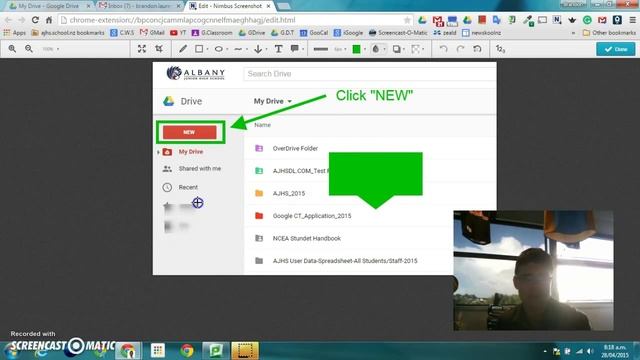Click the Done button
Screen dimensions: 640x360
point(616,49)
